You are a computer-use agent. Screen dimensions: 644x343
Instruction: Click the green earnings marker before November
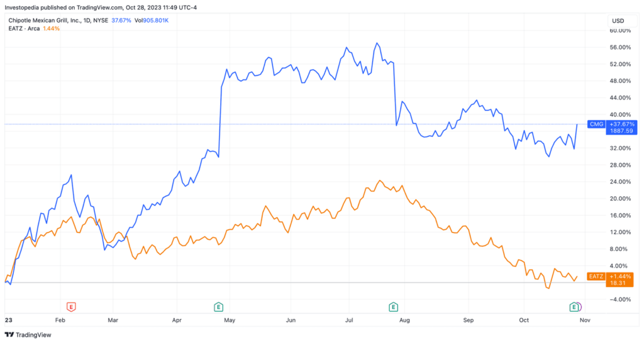point(574,307)
